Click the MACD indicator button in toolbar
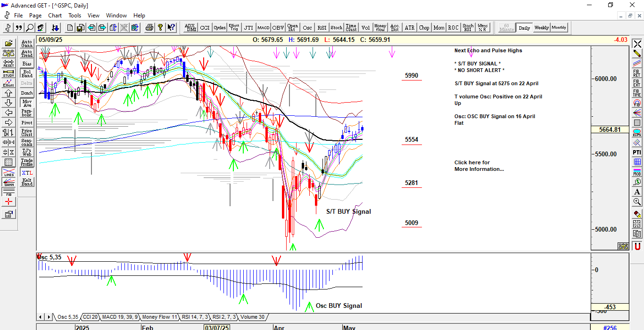Viewport: 644px width, 330px height. (x=264, y=28)
